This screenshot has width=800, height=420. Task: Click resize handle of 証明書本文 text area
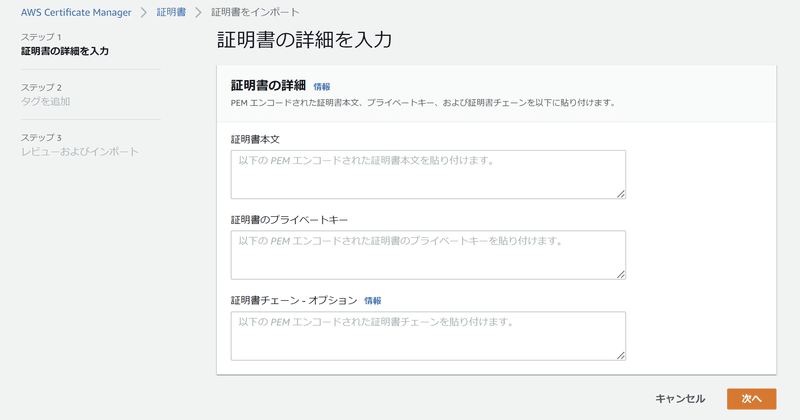click(620, 194)
